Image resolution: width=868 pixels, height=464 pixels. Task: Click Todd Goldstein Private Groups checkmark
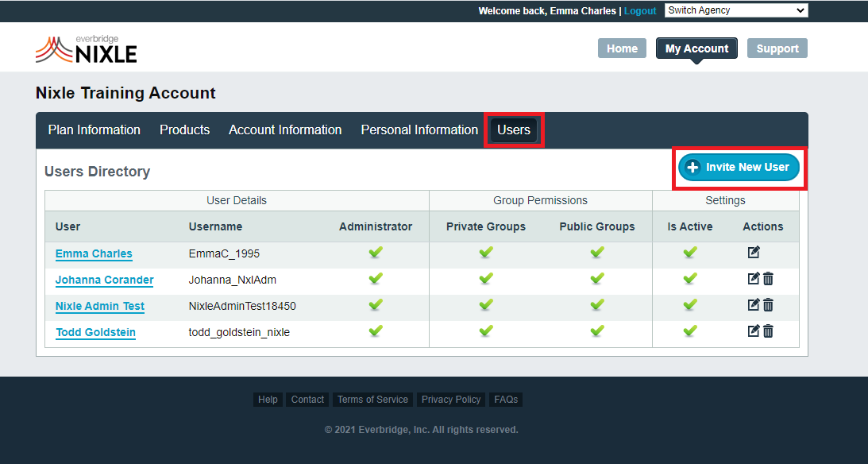click(486, 331)
